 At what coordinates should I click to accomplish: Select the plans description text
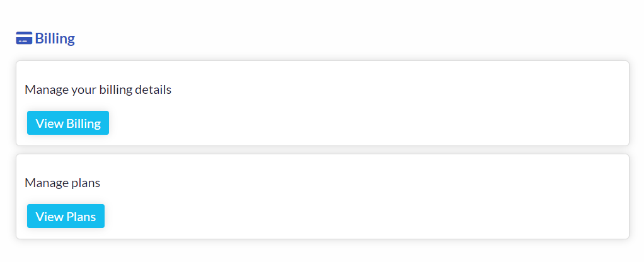pos(62,183)
